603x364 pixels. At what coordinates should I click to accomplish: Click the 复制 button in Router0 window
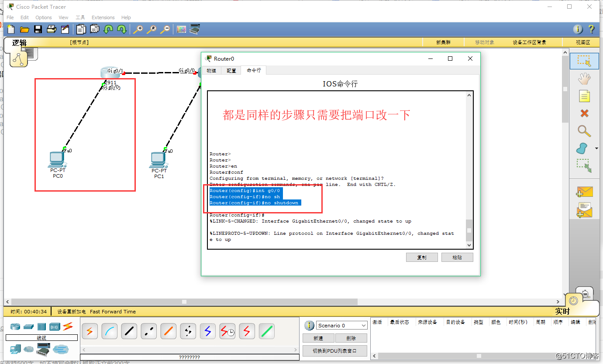[x=422, y=257]
